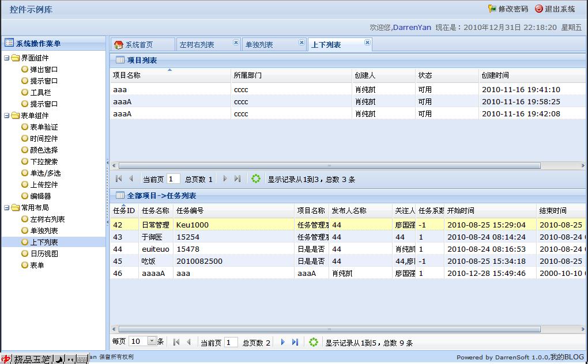The image size is (588, 364).
Task: Click the DarrenYan username link
Action: pyautogui.click(x=412, y=27)
